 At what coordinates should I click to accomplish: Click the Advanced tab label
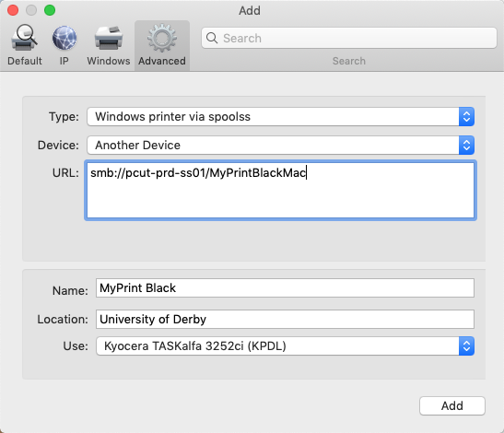(x=161, y=61)
